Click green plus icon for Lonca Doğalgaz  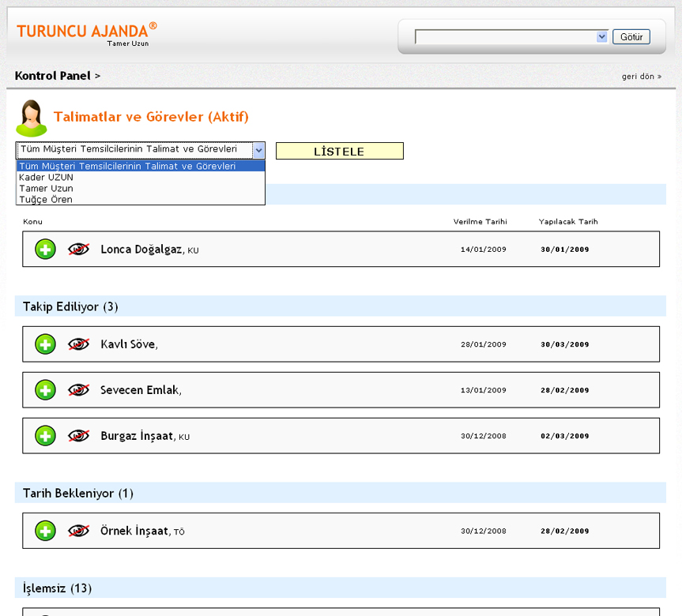coord(45,250)
